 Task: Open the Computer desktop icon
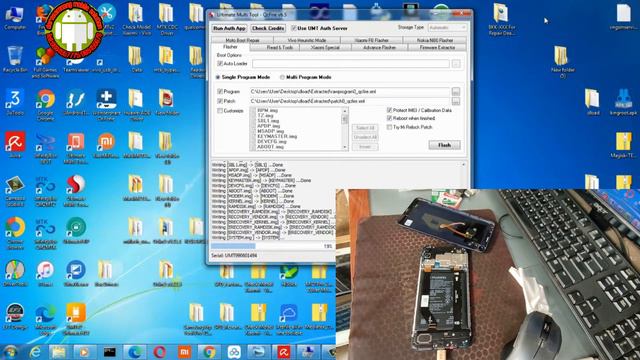coord(15,17)
